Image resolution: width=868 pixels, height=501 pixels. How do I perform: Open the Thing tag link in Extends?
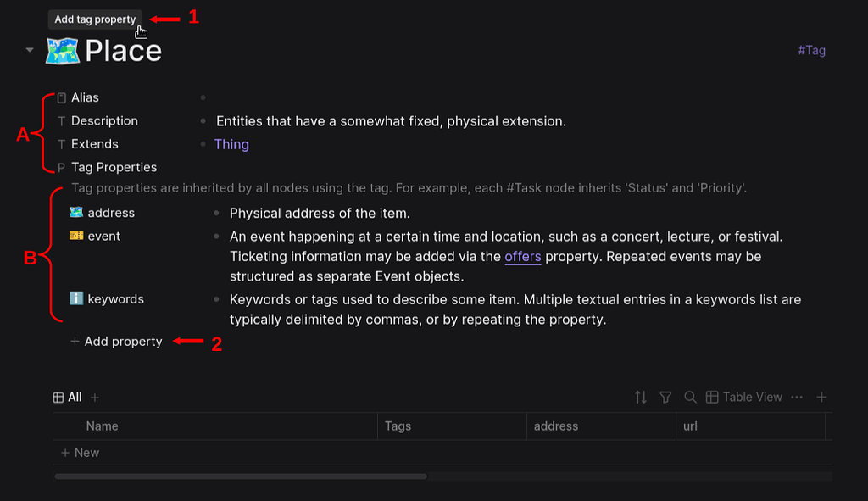tap(231, 144)
